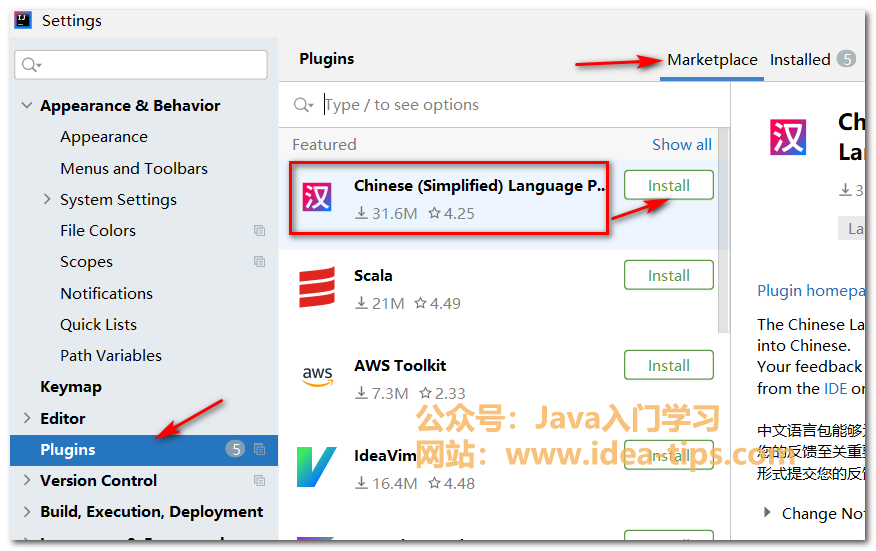
Task: Click the settings search magnifier icon
Action: click(31, 65)
